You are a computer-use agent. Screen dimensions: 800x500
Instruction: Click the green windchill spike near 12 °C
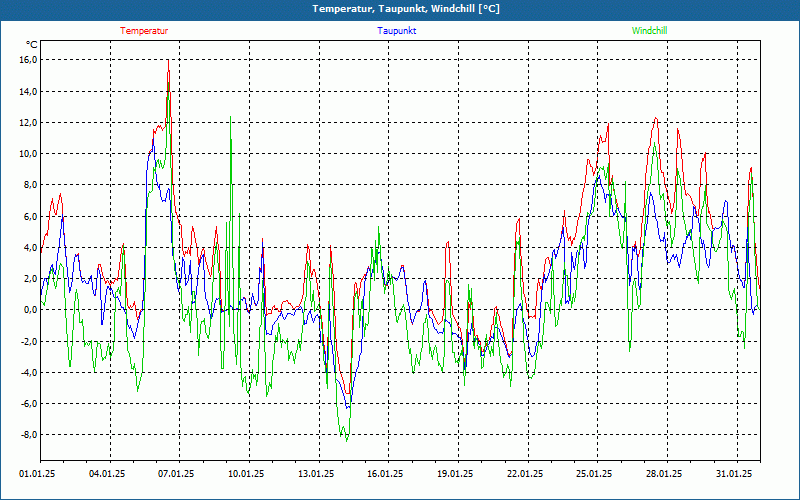point(231,117)
